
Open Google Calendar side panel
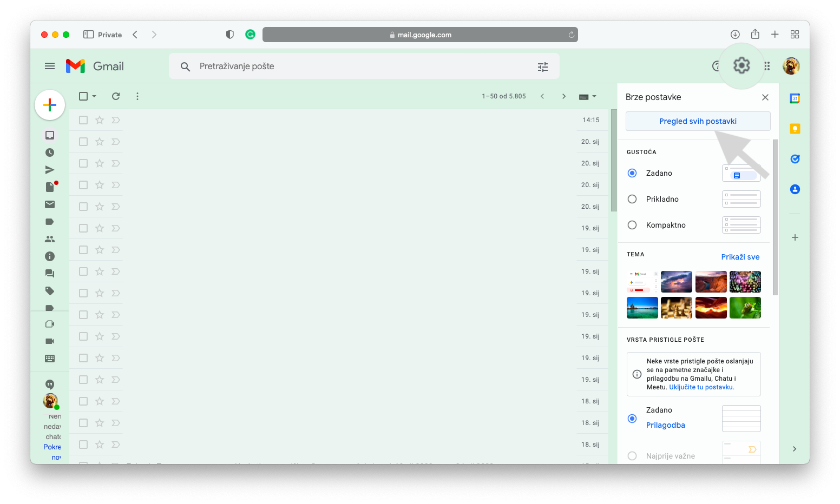pos(795,98)
